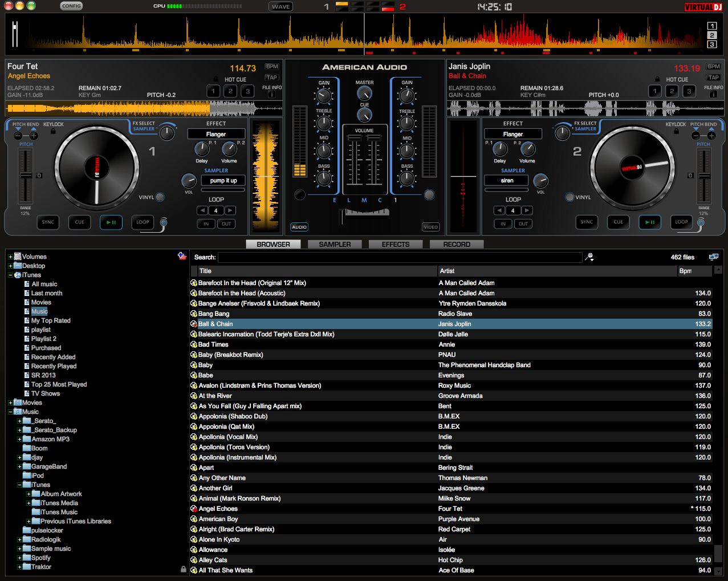728x581 pixels.
Task: Expand the Volumes folder in the tree
Action: click(x=10, y=257)
